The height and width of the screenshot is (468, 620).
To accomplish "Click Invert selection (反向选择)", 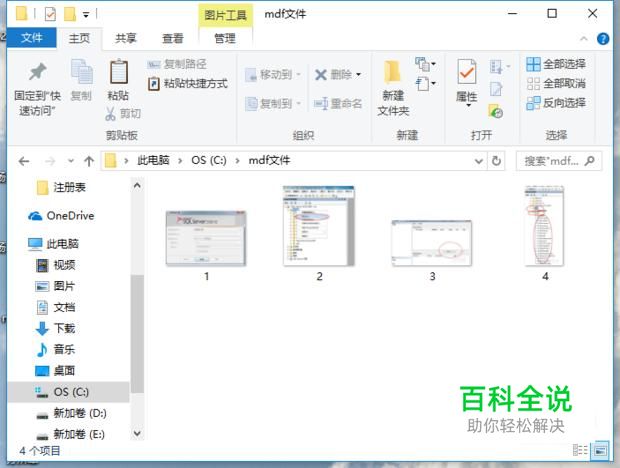I will click(556, 103).
